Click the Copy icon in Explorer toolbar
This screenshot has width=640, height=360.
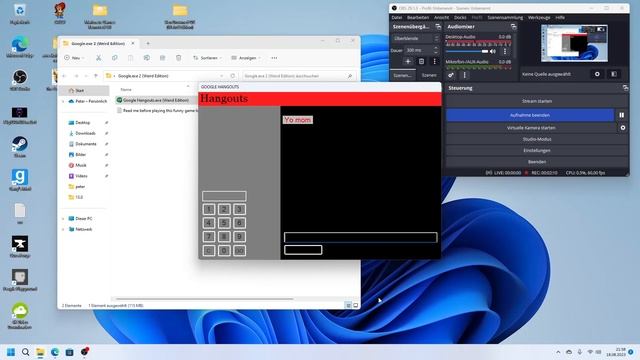(115, 58)
